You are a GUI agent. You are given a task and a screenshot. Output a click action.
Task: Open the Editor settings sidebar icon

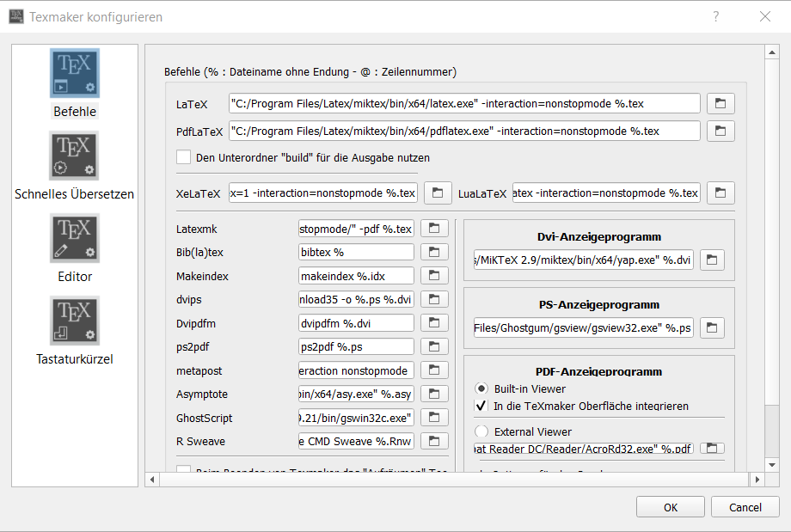[75, 238]
